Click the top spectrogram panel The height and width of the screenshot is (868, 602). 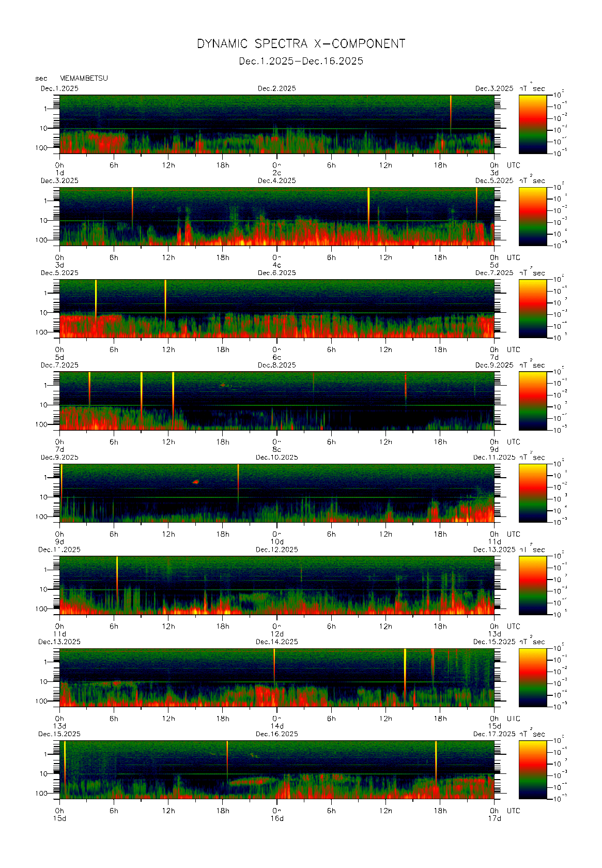pyautogui.click(x=276, y=124)
